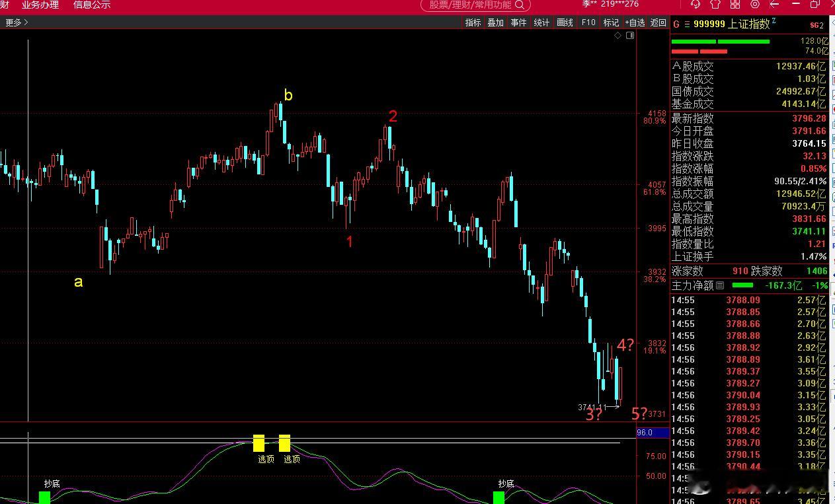Click 上证换手 value 1.47%
This screenshot has width=835, height=504.
coord(813,256)
